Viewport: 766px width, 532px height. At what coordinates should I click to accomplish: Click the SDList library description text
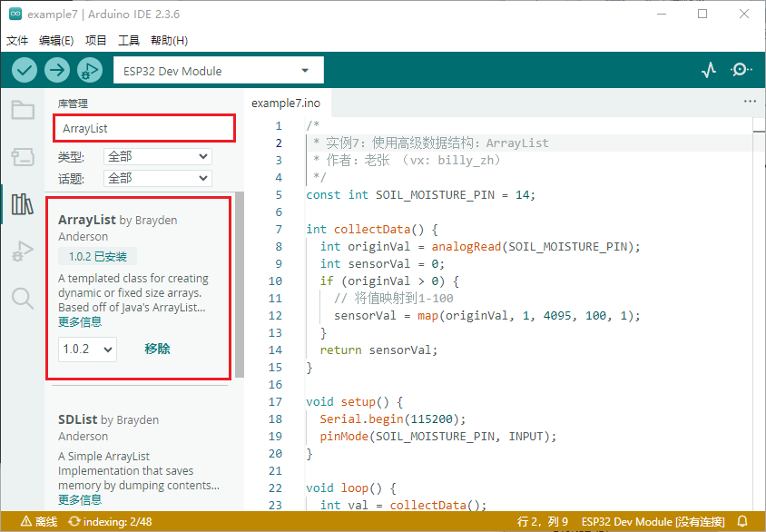pyautogui.click(x=139, y=470)
